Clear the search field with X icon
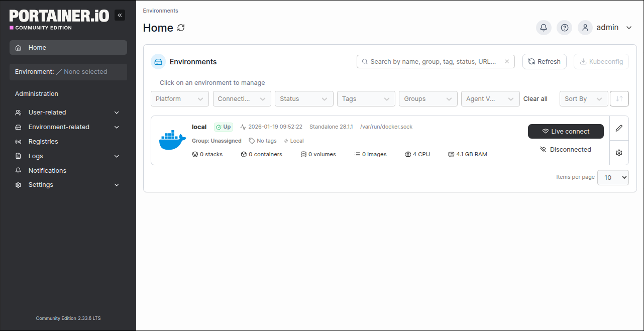Image resolution: width=644 pixels, height=331 pixels. [507, 62]
